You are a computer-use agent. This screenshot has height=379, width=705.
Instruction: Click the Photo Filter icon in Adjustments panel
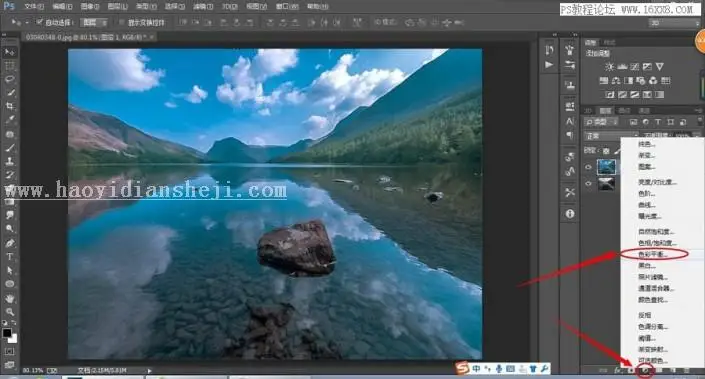point(640,80)
